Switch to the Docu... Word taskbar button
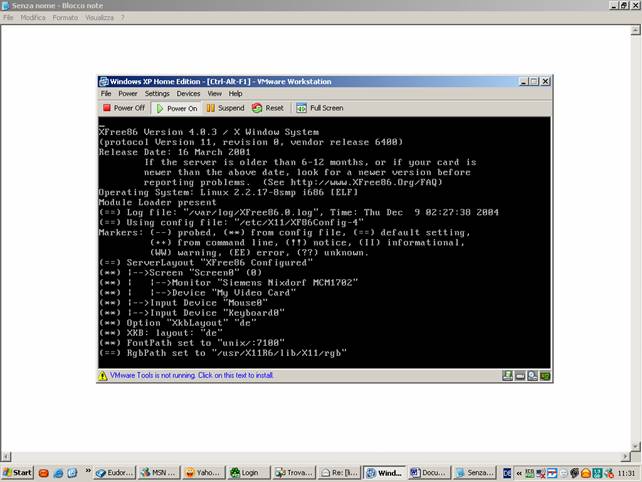 pyautogui.click(x=430, y=473)
